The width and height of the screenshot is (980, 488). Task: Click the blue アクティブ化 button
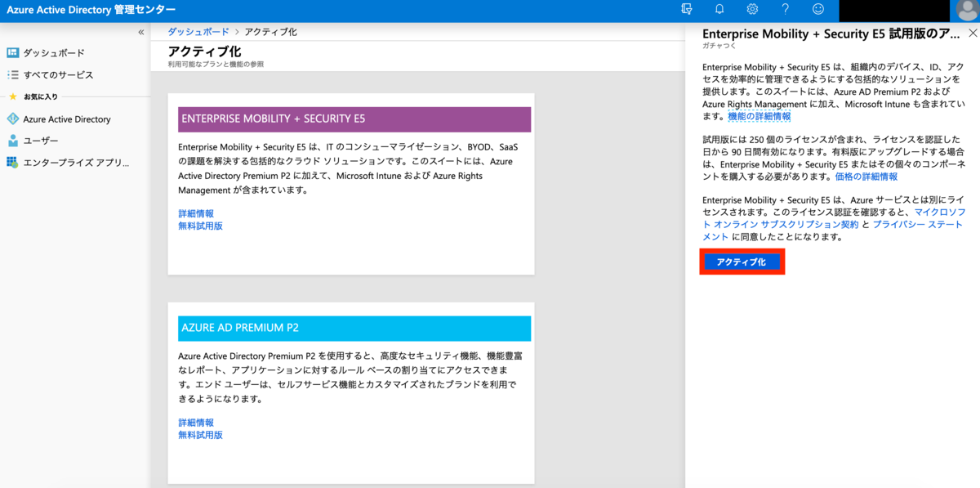click(742, 262)
